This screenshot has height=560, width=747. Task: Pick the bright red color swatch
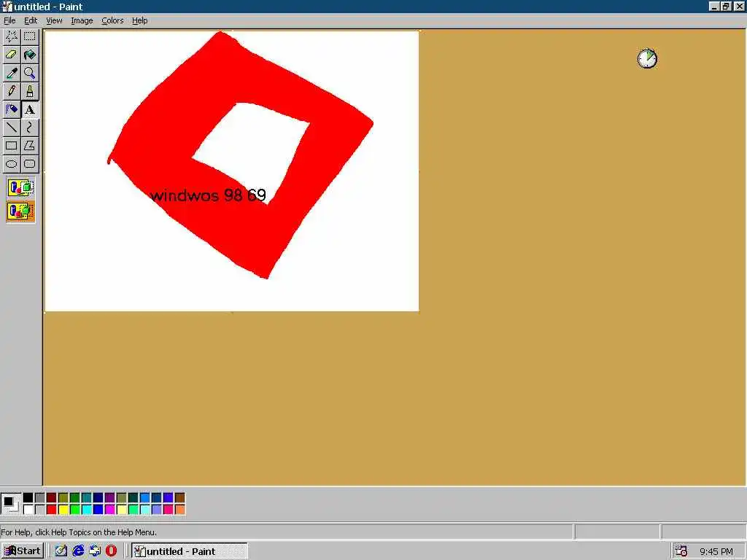click(x=52, y=510)
